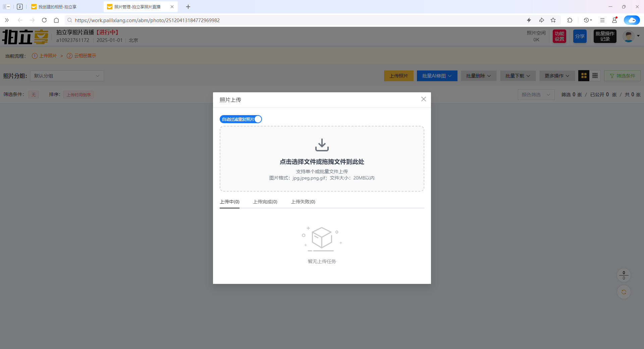644x349 pixels.
Task: Expand the 批量AI修图 dropdown
Action: [x=437, y=76]
